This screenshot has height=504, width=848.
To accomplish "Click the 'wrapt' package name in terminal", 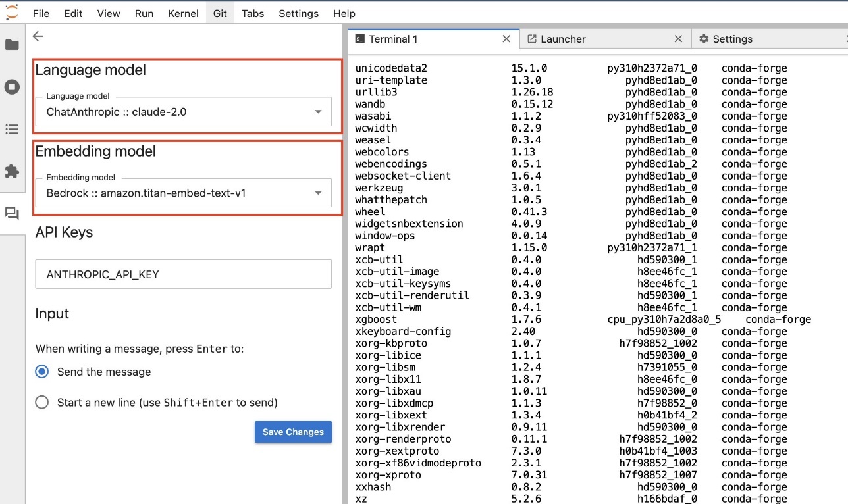I will (x=370, y=247).
